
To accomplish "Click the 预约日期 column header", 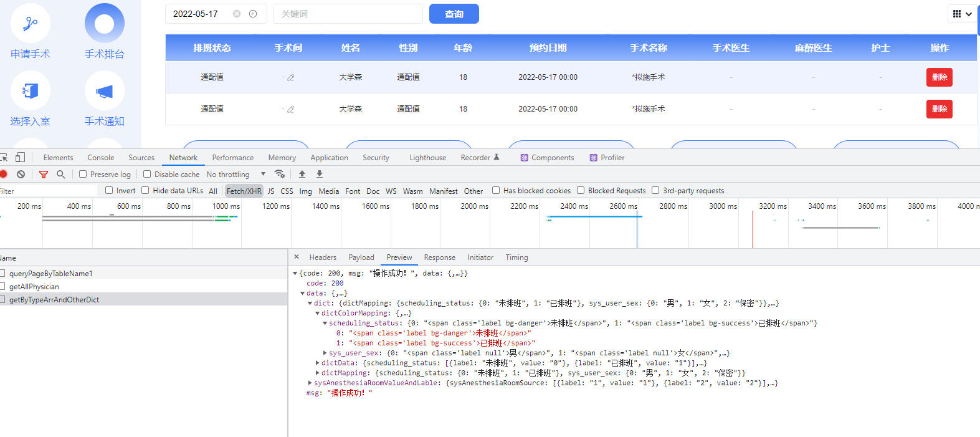I will click(548, 48).
